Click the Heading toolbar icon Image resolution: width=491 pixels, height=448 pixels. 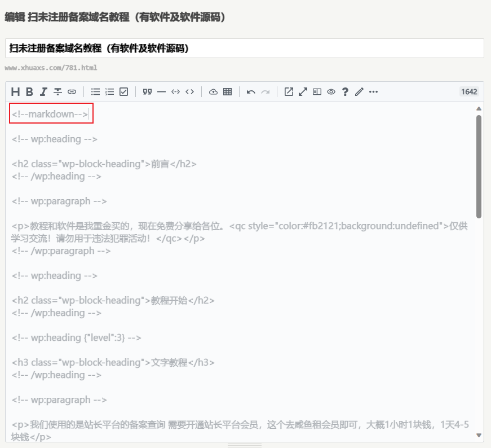(x=16, y=91)
